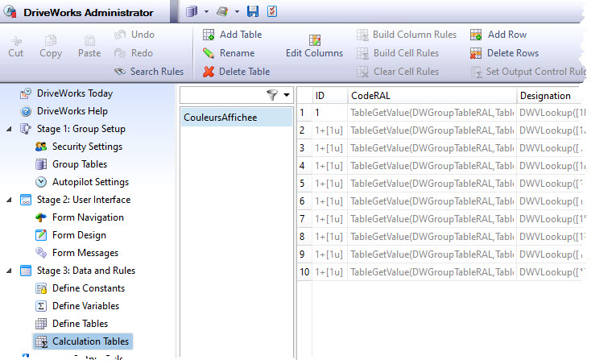Click the Undo arrow icon
The height and width of the screenshot is (364, 591).
click(120, 35)
